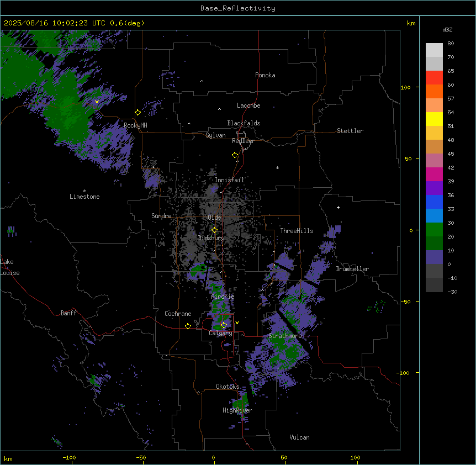This screenshot has width=476, height=465.
Task: Click the ThreeHills label
Action: 297,231
